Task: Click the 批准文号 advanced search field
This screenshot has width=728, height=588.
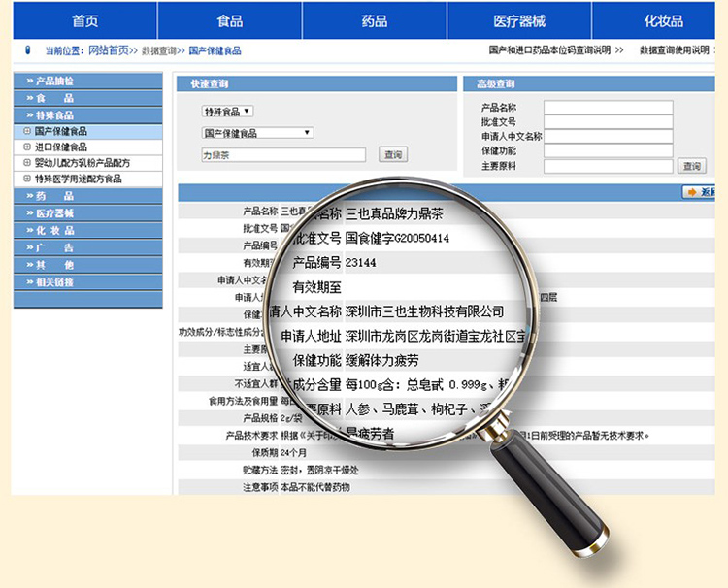Action: point(609,122)
